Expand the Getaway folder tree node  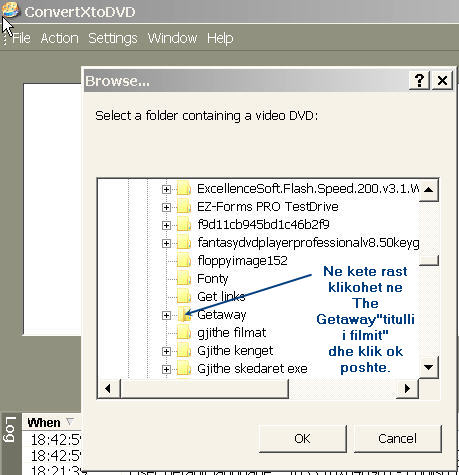(166, 315)
